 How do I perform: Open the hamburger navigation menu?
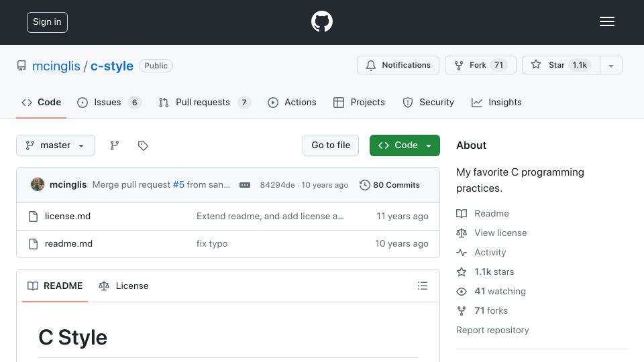pos(606,21)
